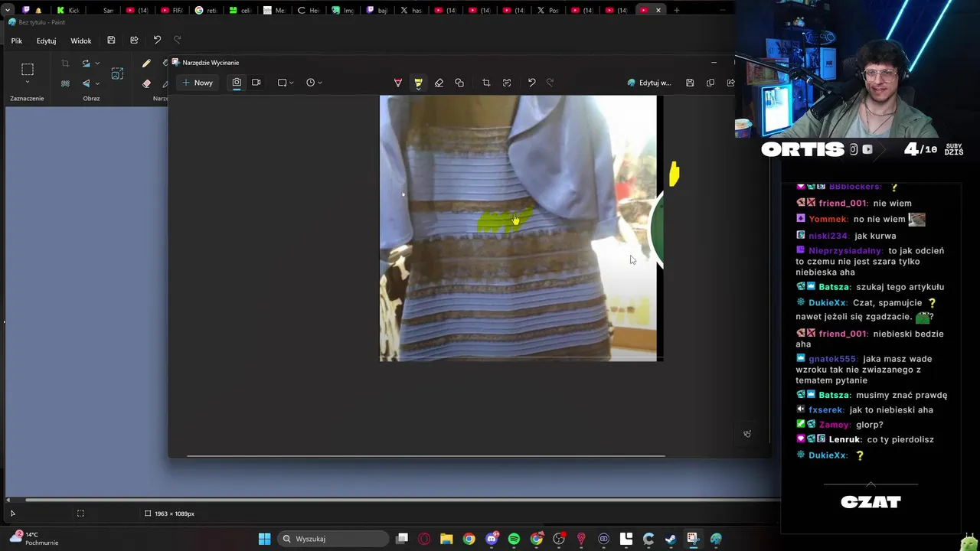Click the Nowy button in Snipping Tool
Screen dimensions: 980x551
pyautogui.click(x=198, y=83)
